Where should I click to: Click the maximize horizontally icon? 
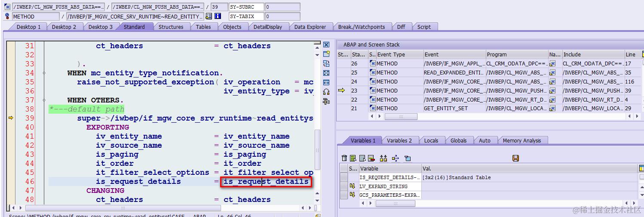(x=326, y=82)
